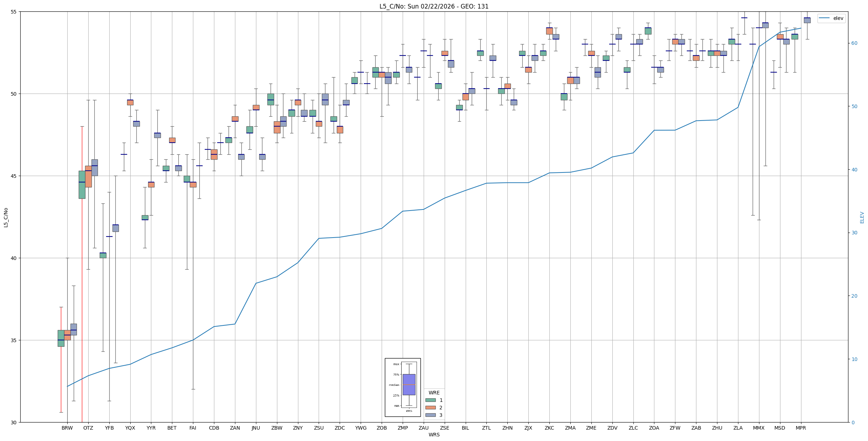Click the 55 tick on left axis
Screen dimensions: 868x441
click(x=14, y=12)
